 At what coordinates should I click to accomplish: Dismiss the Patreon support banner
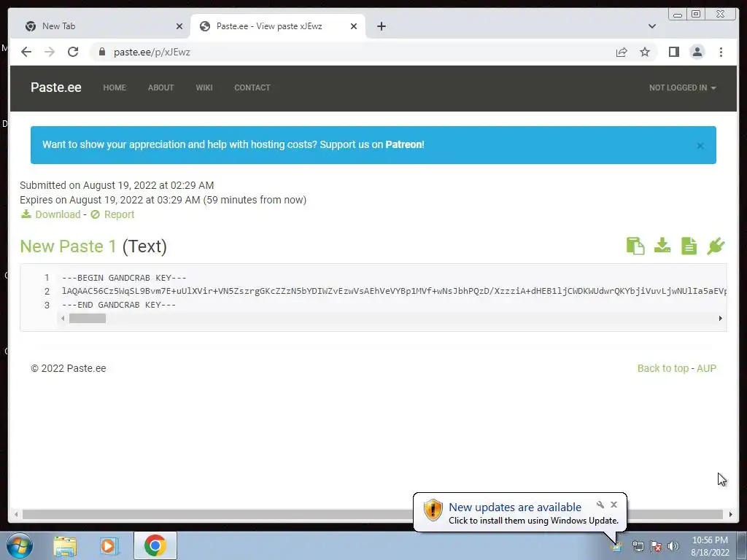(700, 146)
